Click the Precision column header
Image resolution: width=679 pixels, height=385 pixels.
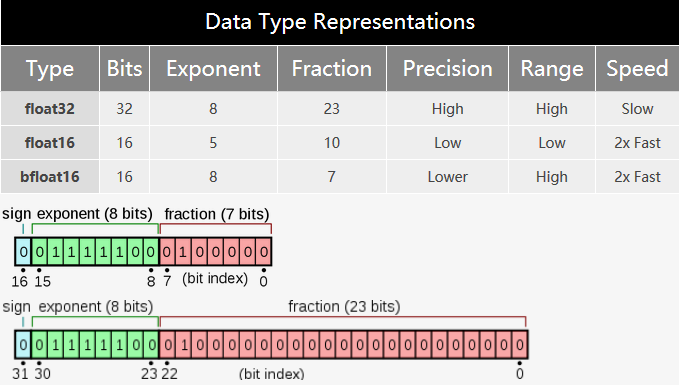pos(448,68)
